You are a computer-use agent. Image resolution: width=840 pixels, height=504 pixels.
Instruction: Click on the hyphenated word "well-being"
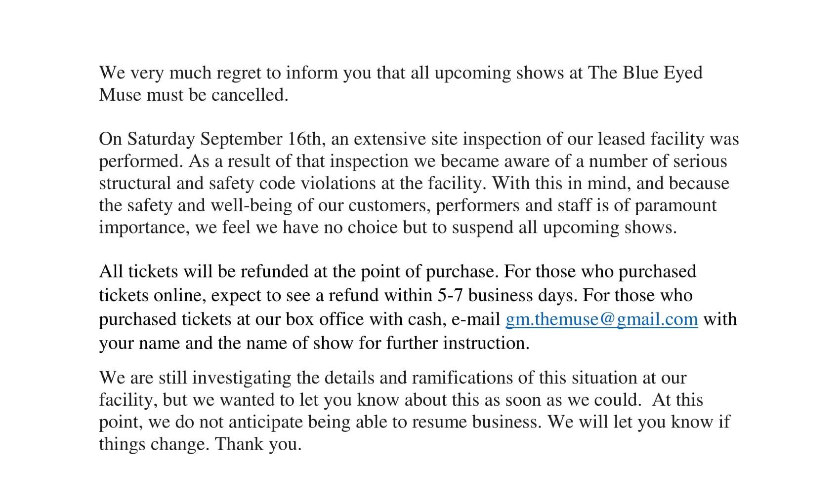point(252,205)
